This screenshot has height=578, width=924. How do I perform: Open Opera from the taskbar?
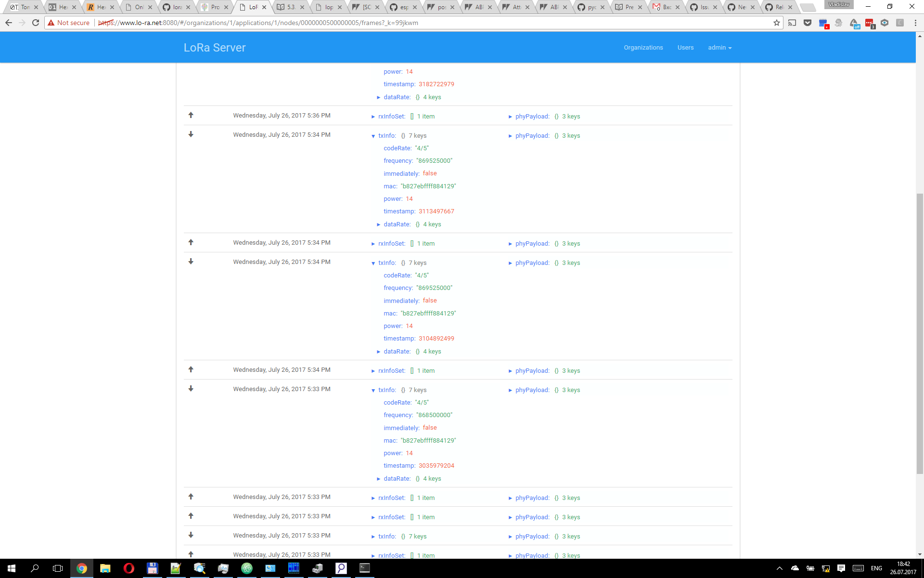click(128, 569)
